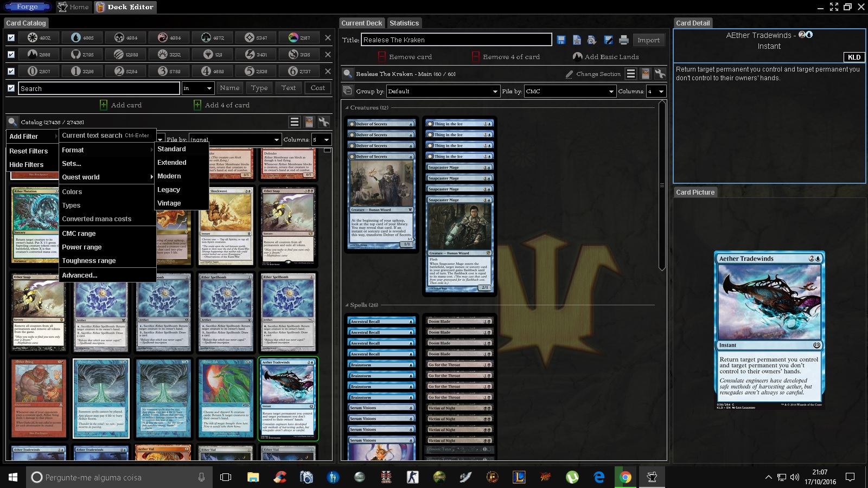
Task: Toggle the colorless filter showing 5347
Action: [x=256, y=37]
